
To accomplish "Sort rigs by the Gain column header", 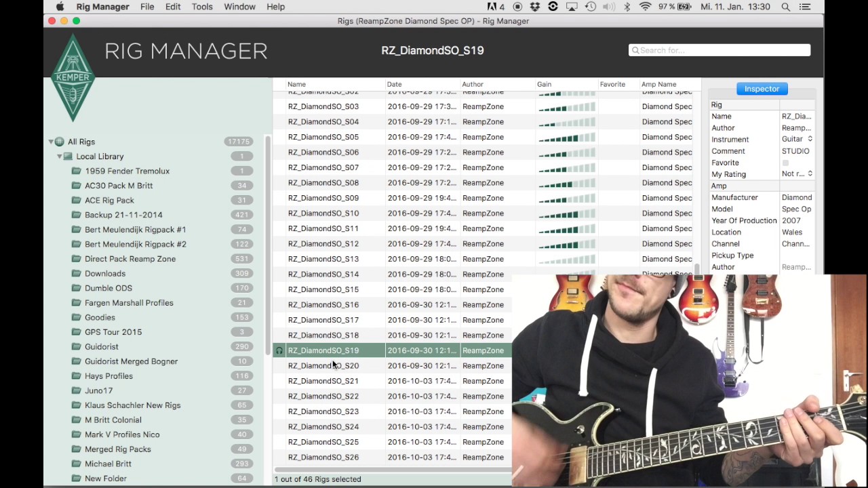I will [566, 85].
